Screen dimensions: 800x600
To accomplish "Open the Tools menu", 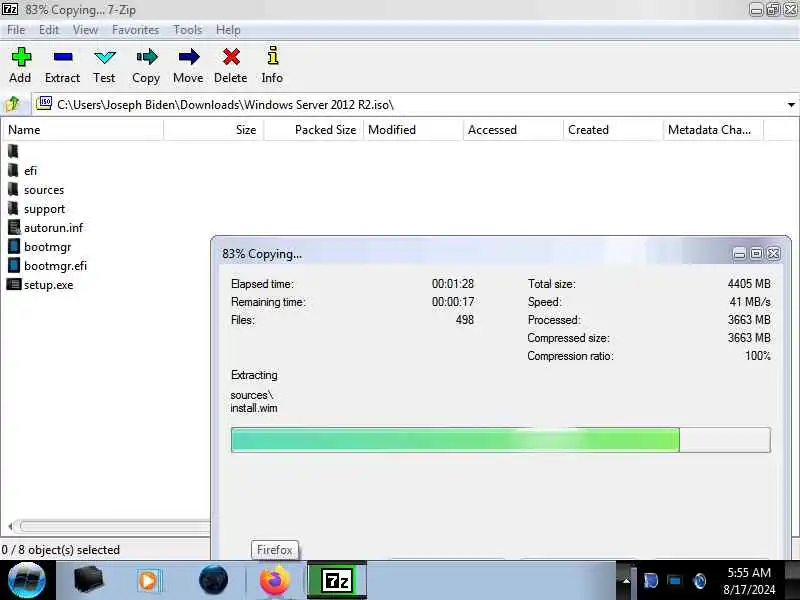I will click(x=188, y=30).
